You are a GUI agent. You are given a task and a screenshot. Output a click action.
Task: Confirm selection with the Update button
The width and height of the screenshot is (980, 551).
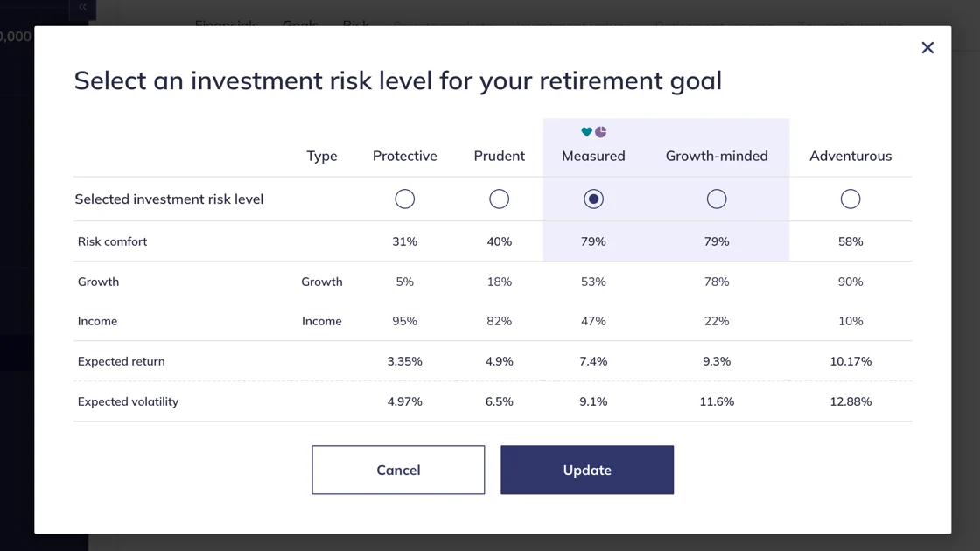coord(587,470)
